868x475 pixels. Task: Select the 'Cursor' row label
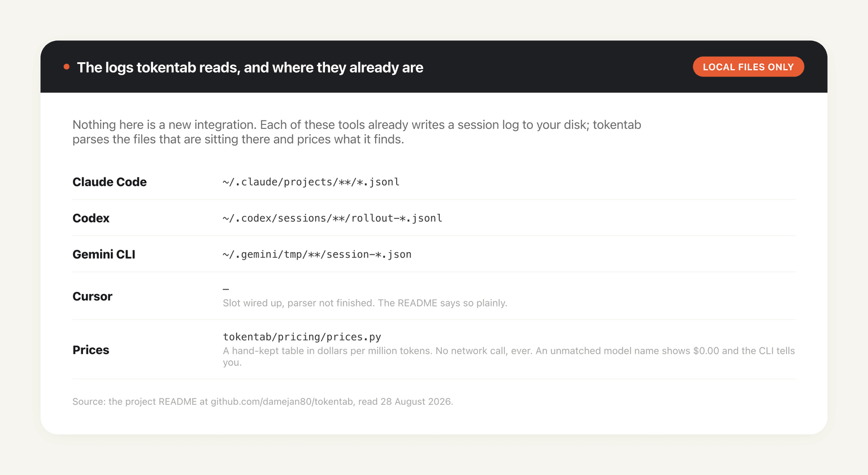click(93, 296)
